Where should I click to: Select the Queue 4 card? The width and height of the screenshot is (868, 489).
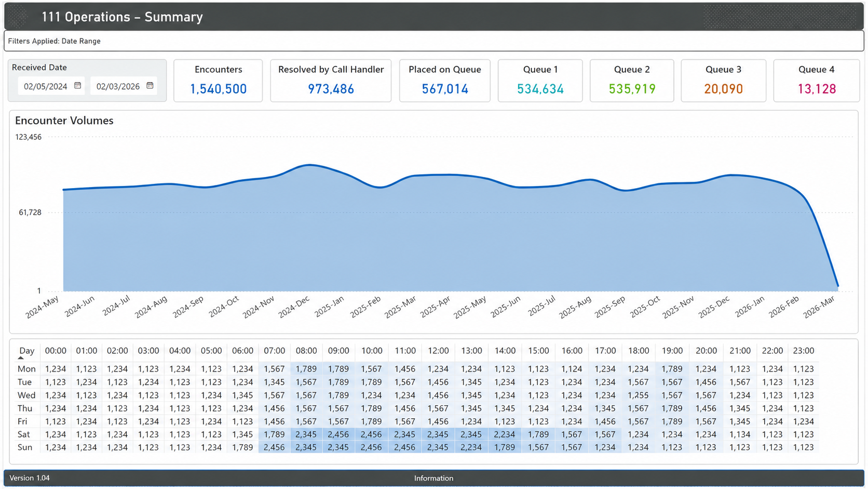pyautogui.click(x=817, y=81)
